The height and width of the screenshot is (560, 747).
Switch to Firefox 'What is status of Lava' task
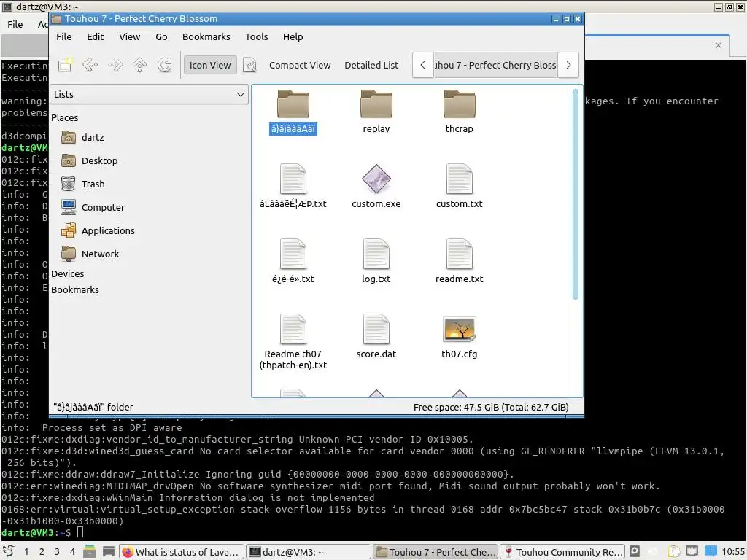(x=182, y=552)
